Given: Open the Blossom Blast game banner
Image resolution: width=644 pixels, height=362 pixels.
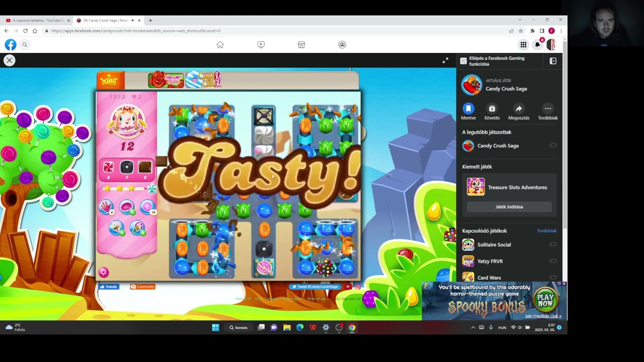Looking at the screenshot, I should (166, 79).
